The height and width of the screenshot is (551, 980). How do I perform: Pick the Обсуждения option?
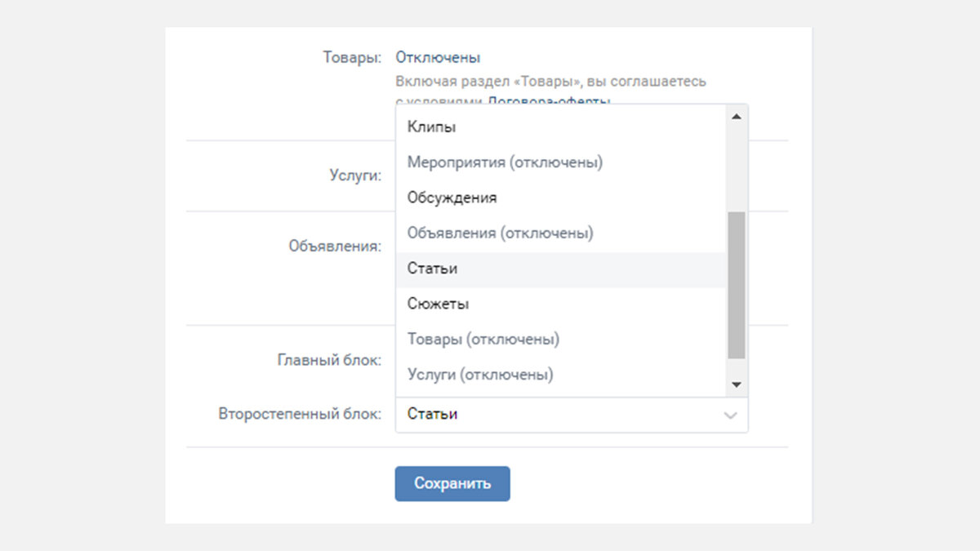[452, 198]
